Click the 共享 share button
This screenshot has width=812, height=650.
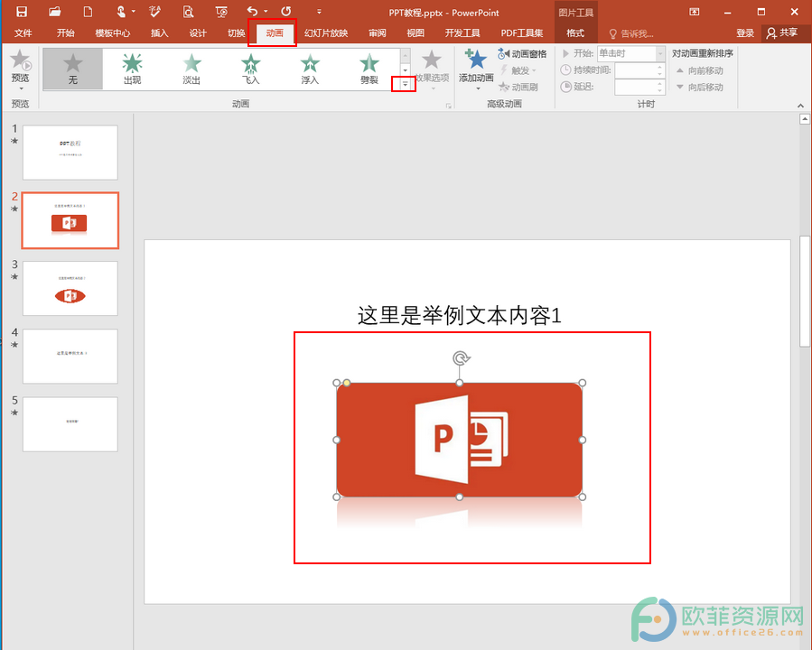coord(782,33)
